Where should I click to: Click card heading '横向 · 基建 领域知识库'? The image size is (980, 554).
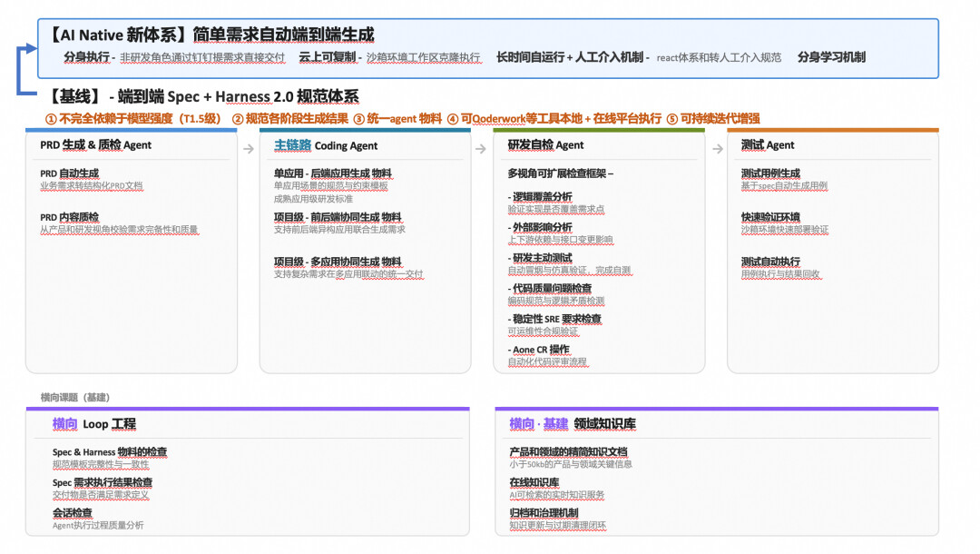point(573,424)
